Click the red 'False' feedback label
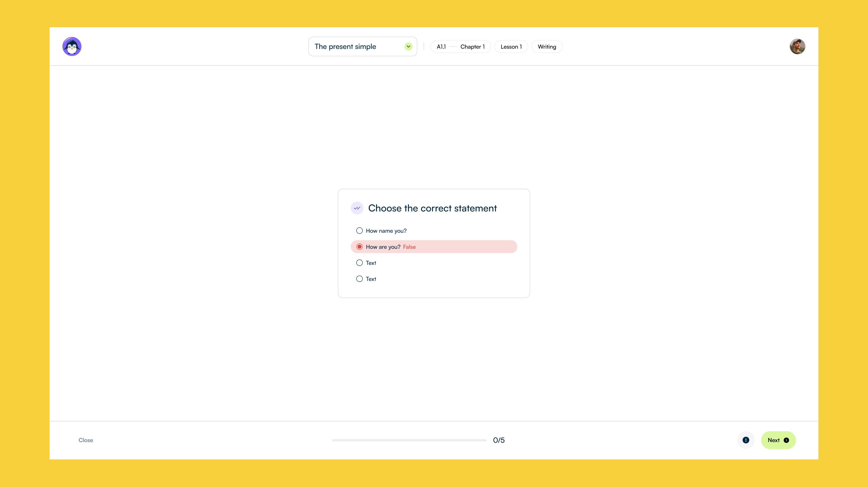The image size is (868, 487). coord(409,247)
